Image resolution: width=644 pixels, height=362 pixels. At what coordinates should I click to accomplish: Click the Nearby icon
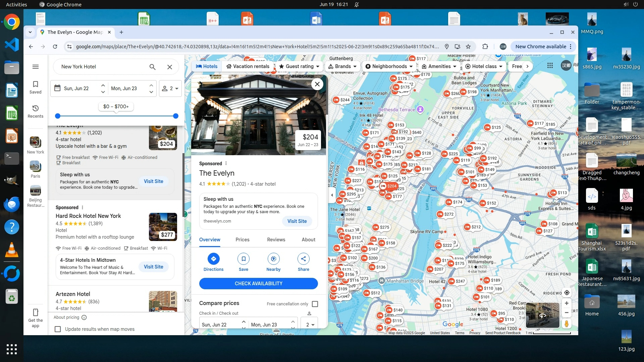coord(273,259)
